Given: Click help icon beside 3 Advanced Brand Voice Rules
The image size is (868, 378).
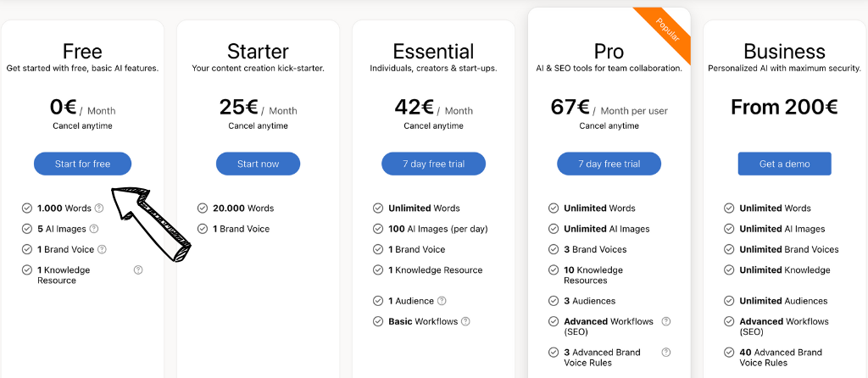Looking at the screenshot, I should click(666, 352).
